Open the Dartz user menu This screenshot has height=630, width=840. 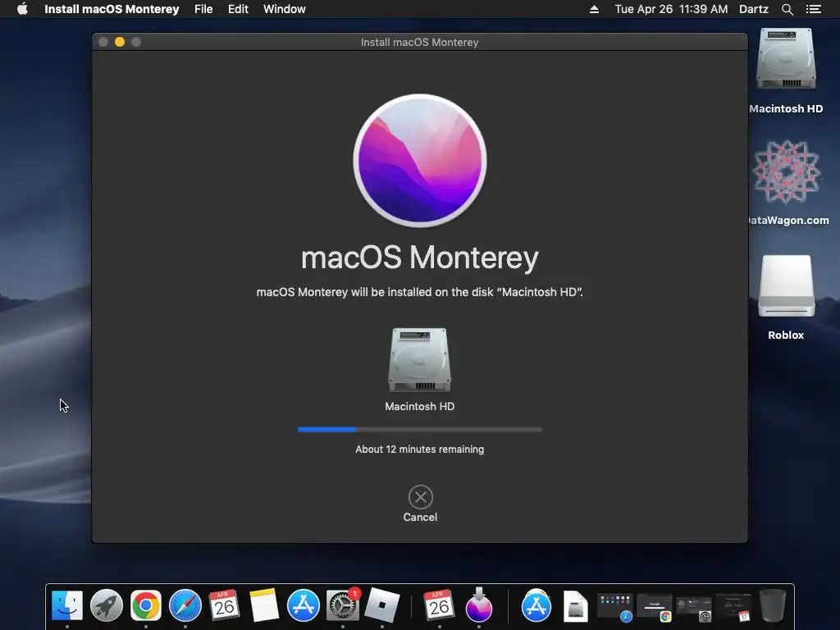(x=754, y=9)
